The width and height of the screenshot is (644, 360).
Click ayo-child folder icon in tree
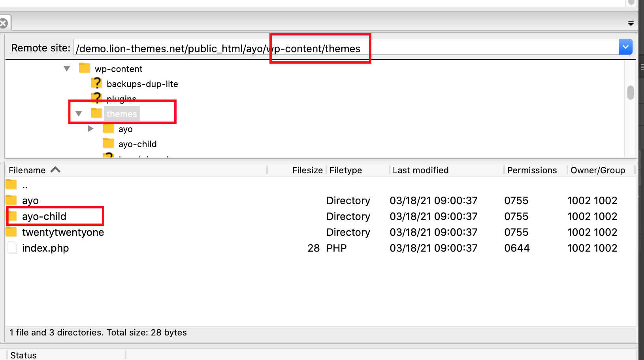tap(108, 143)
